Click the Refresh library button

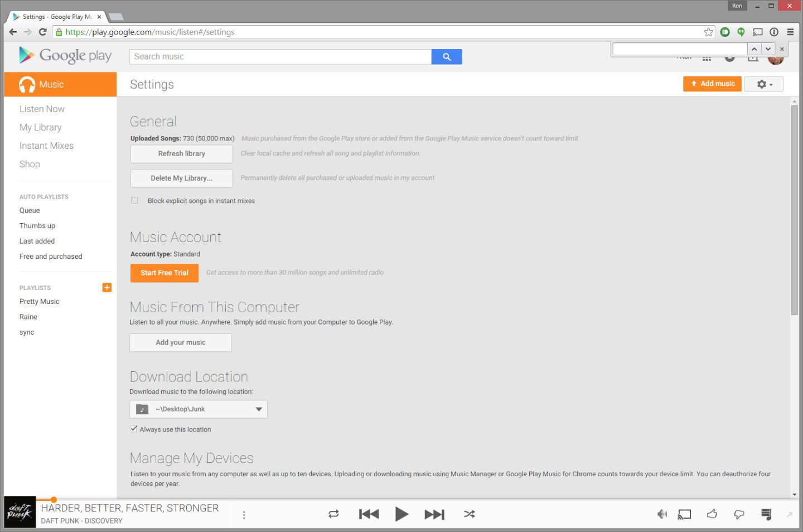coord(181,154)
